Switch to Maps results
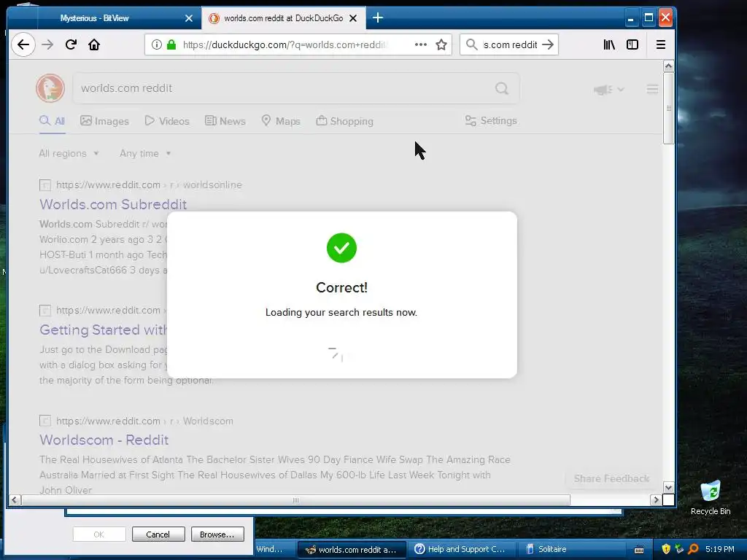This screenshot has width=747, height=560. coord(281,121)
